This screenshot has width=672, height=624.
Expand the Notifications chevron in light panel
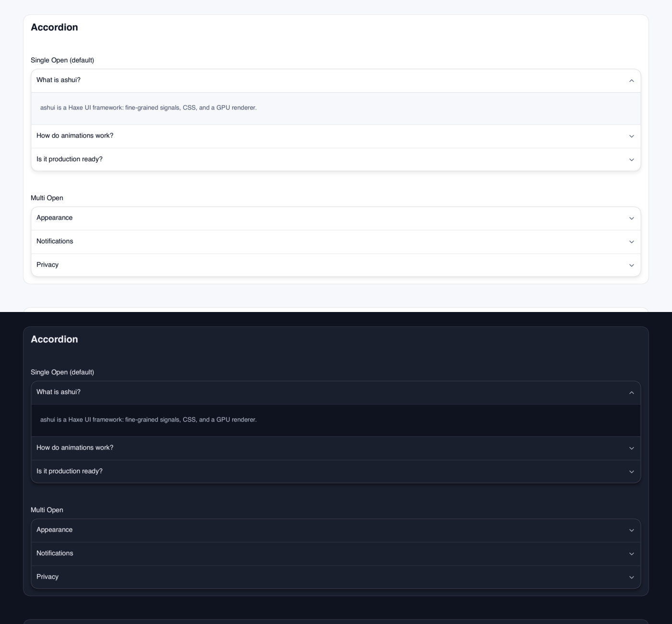pyautogui.click(x=632, y=242)
